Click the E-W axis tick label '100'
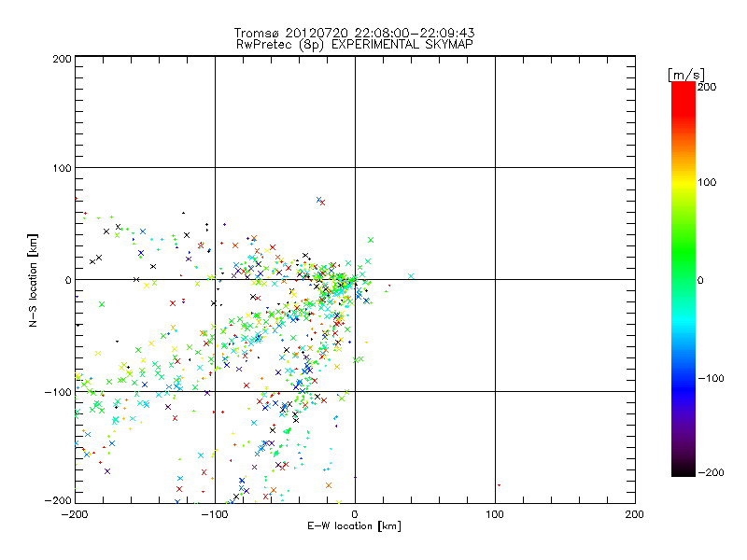 (495, 514)
